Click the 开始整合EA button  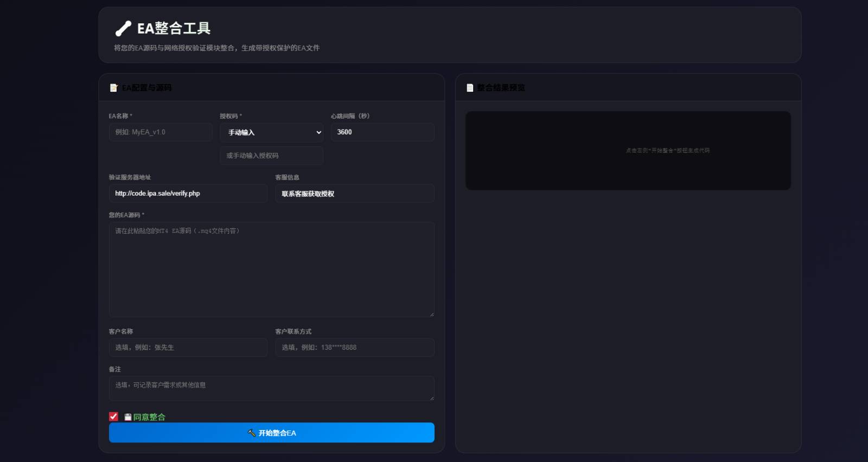(x=272, y=433)
